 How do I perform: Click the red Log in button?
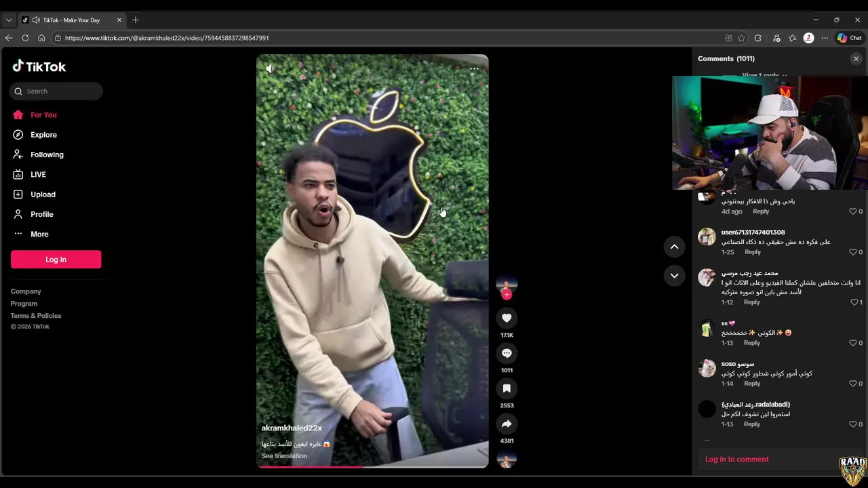tap(56, 260)
